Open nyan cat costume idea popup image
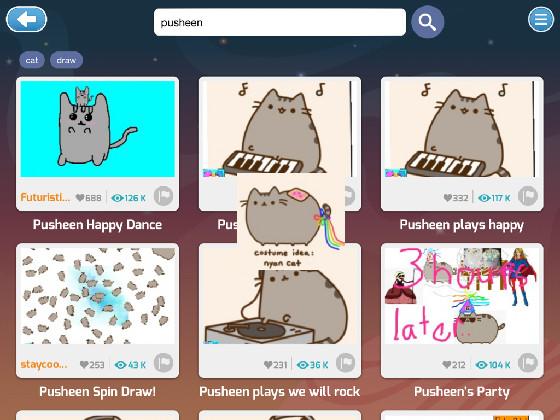Screen dimensions: 560x420 coord(291,221)
